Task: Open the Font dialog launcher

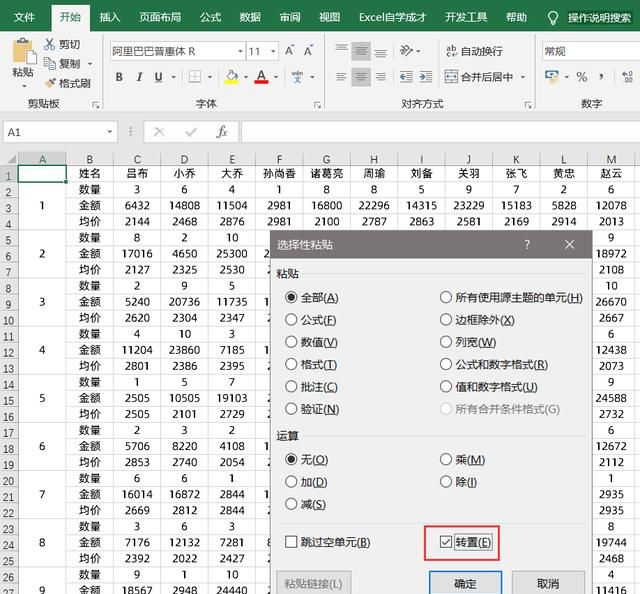Action: [x=317, y=105]
